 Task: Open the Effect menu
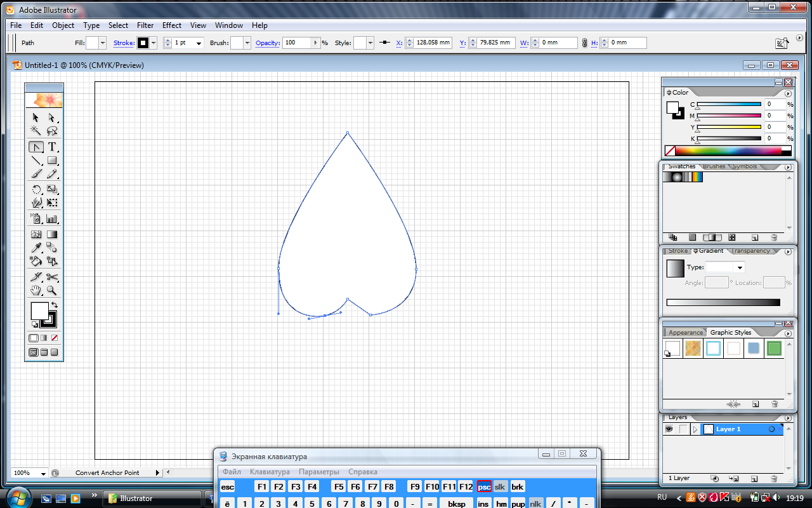172,25
